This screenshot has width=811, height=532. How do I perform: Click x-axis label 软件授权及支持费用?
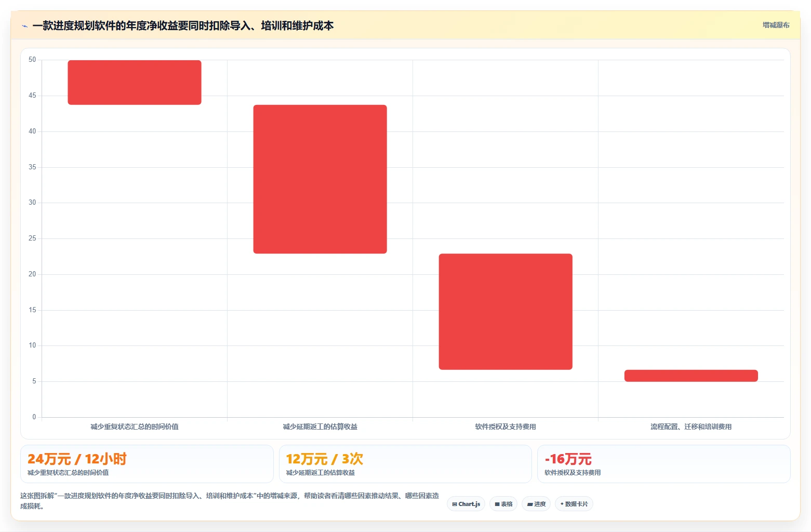[x=506, y=427]
